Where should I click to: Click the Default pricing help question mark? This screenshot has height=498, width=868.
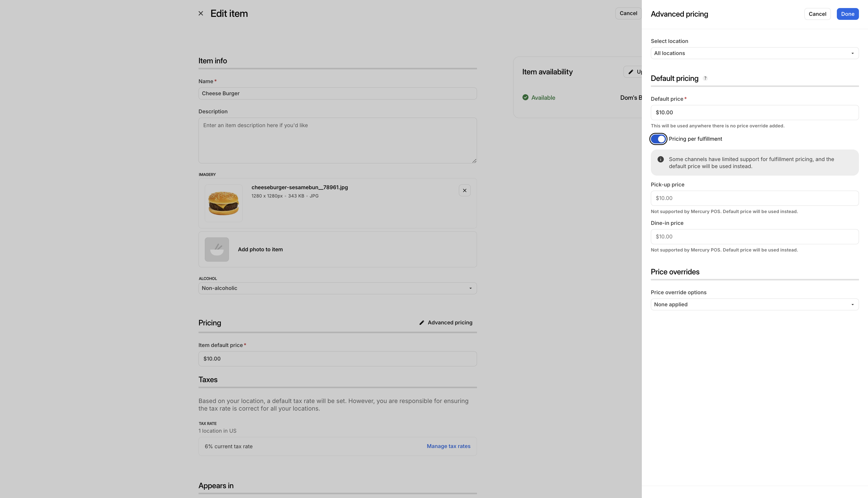705,78
